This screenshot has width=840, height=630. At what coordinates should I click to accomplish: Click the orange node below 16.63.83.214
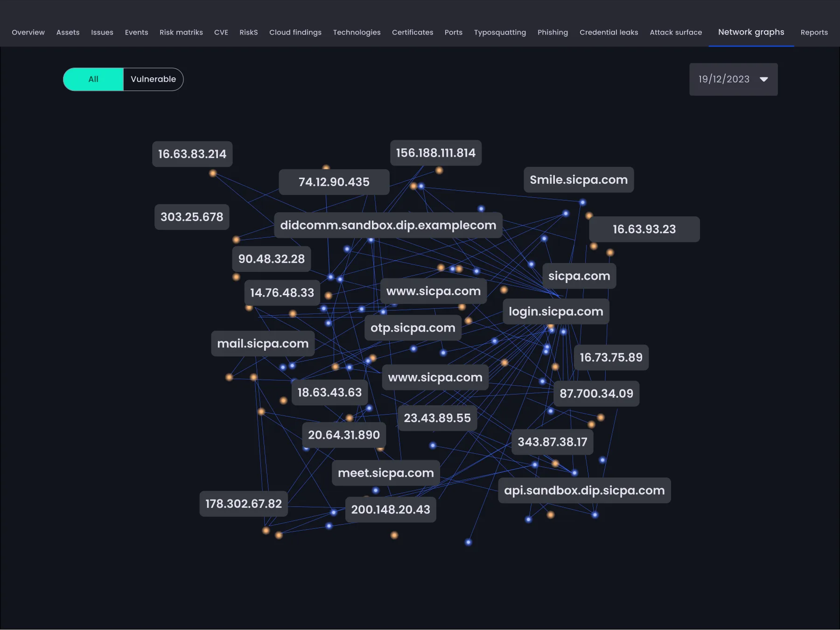pos(213,173)
